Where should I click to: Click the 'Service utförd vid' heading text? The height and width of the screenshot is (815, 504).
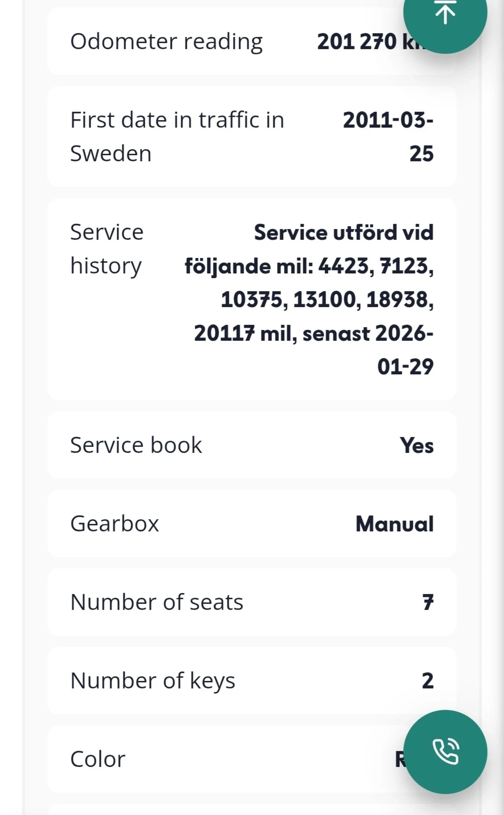[344, 232]
